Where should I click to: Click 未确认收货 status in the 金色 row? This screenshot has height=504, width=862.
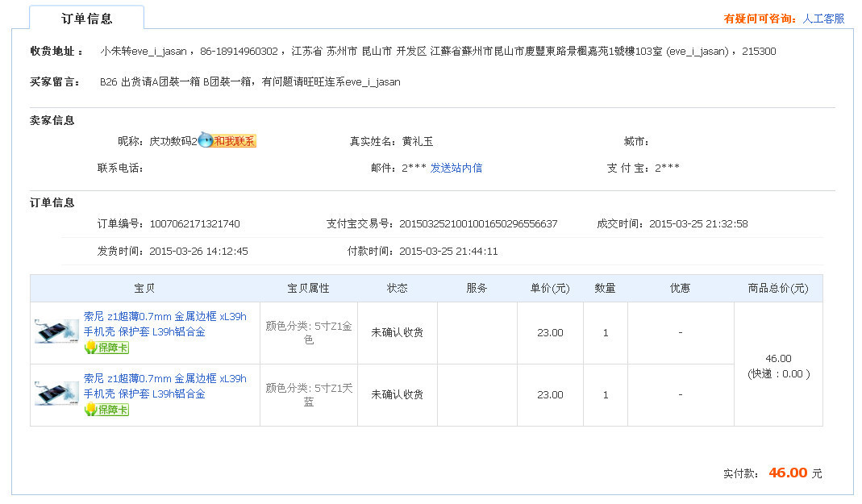coord(397,332)
